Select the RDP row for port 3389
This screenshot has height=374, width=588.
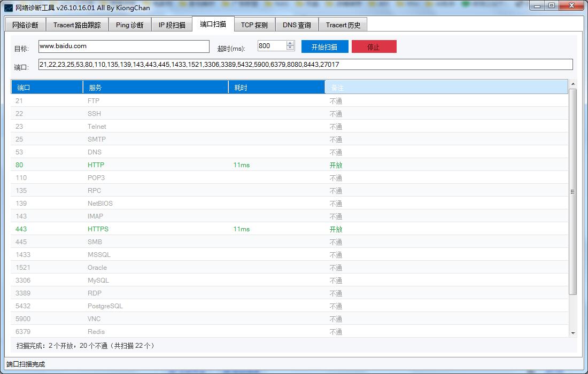click(290, 293)
